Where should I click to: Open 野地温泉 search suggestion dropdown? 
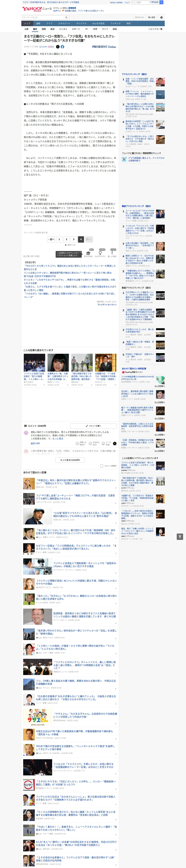(154, 2)
